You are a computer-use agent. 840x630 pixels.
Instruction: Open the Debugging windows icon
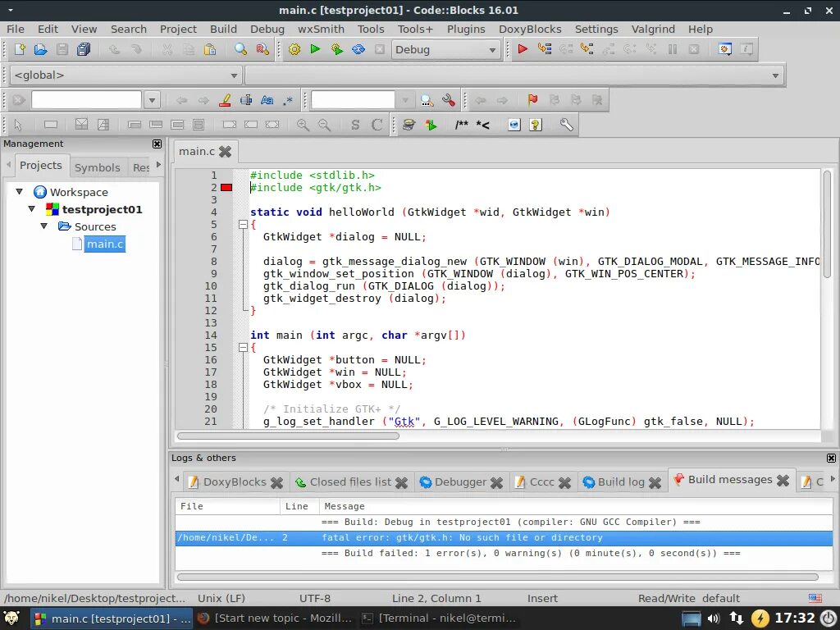click(725, 49)
